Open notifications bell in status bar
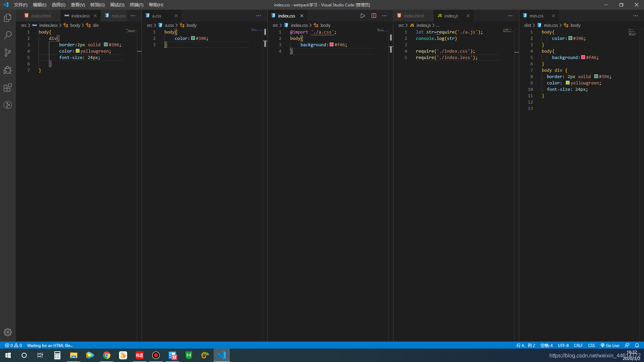 (x=637, y=345)
